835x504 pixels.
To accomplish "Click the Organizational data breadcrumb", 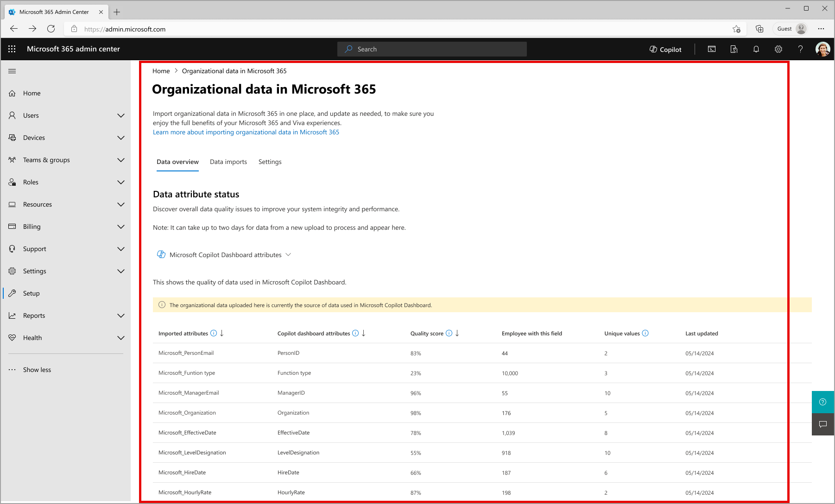I will tap(234, 71).
